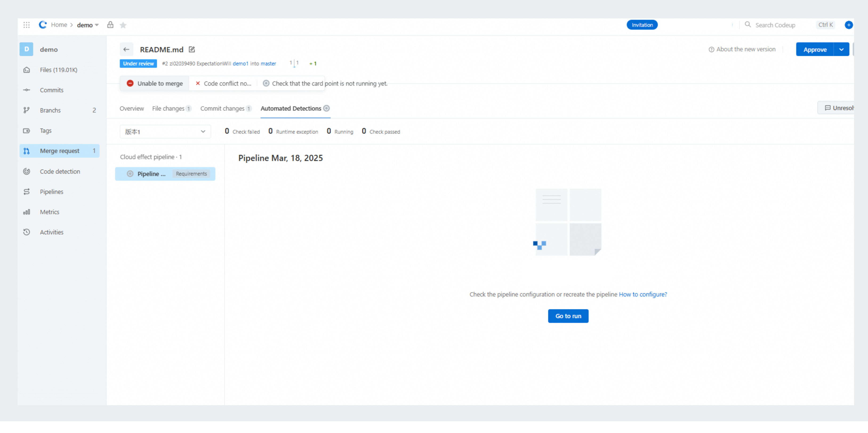Star the demo repository
This screenshot has height=433, width=868.
coord(123,25)
